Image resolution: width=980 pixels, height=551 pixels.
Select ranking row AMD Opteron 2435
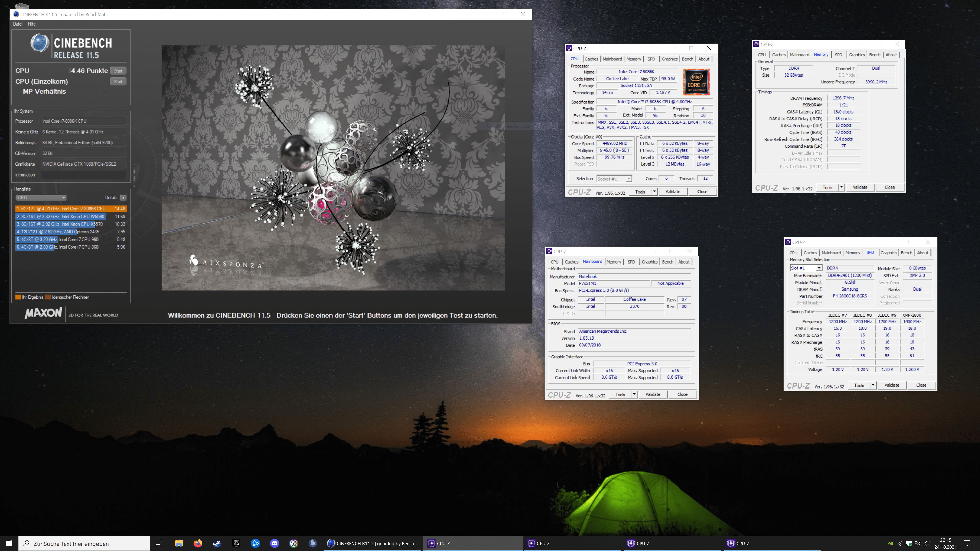click(x=71, y=232)
